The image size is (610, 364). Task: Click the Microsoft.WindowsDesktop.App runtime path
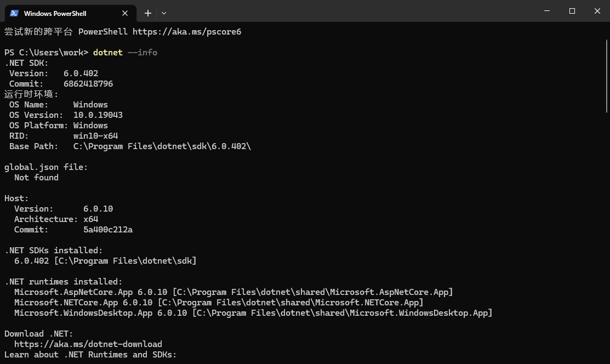[342, 313]
